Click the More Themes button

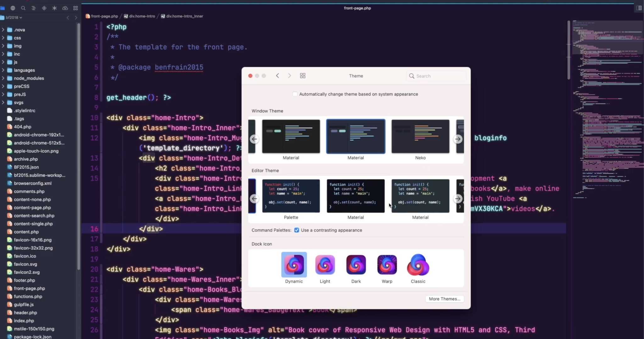click(445, 299)
